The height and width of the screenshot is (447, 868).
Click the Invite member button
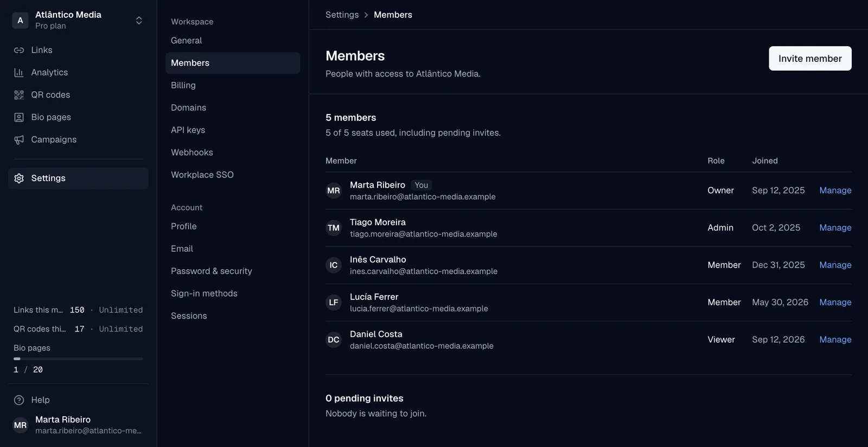pos(810,59)
